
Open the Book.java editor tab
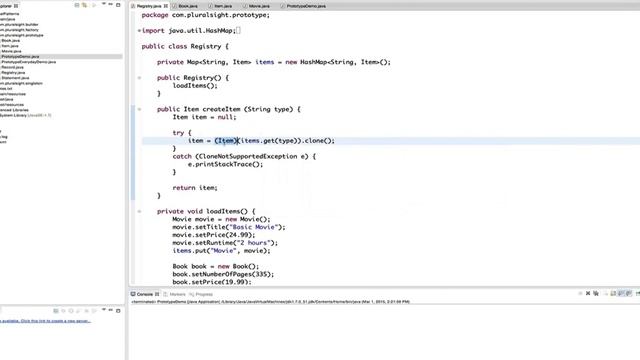(188, 6)
